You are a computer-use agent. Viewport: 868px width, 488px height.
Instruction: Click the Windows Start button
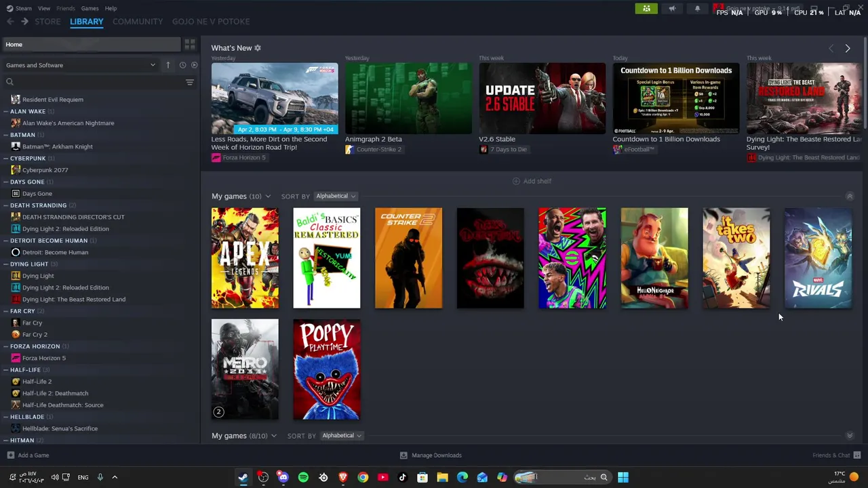pyautogui.click(x=623, y=477)
